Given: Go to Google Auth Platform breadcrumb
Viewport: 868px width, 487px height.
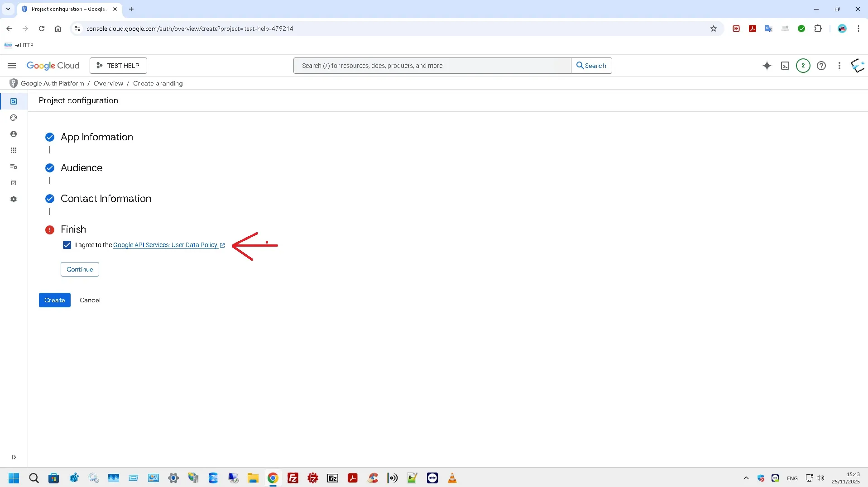Looking at the screenshot, I should (52, 83).
